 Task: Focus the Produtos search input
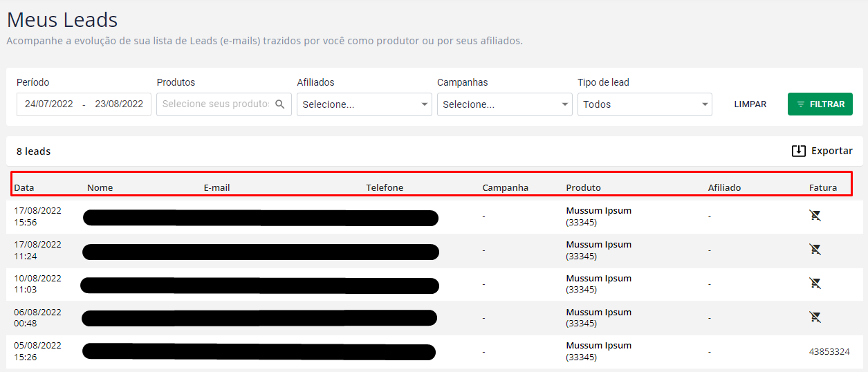tap(215, 104)
